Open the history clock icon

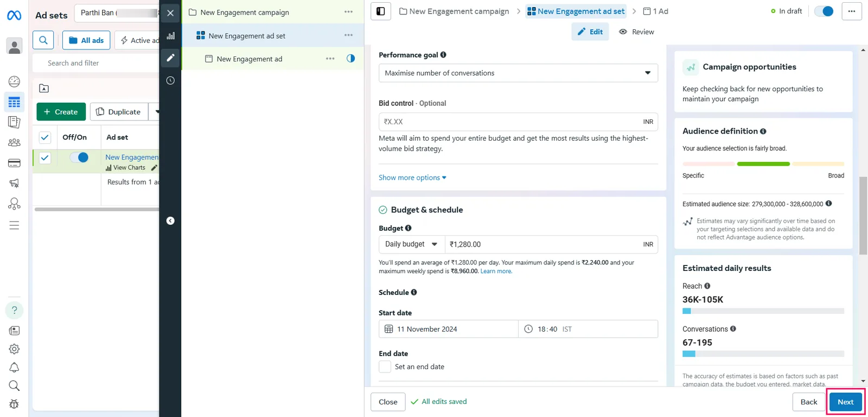pyautogui.click(x=170, y=80)
